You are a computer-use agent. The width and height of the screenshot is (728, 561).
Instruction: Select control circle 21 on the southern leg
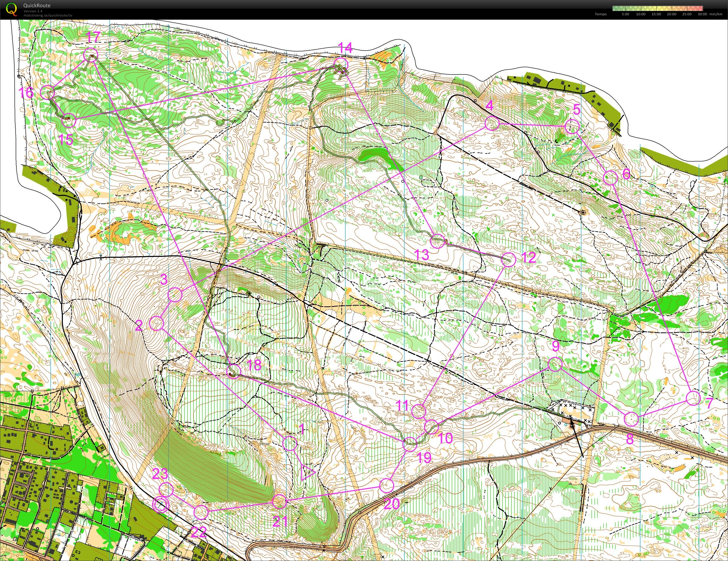280,501
